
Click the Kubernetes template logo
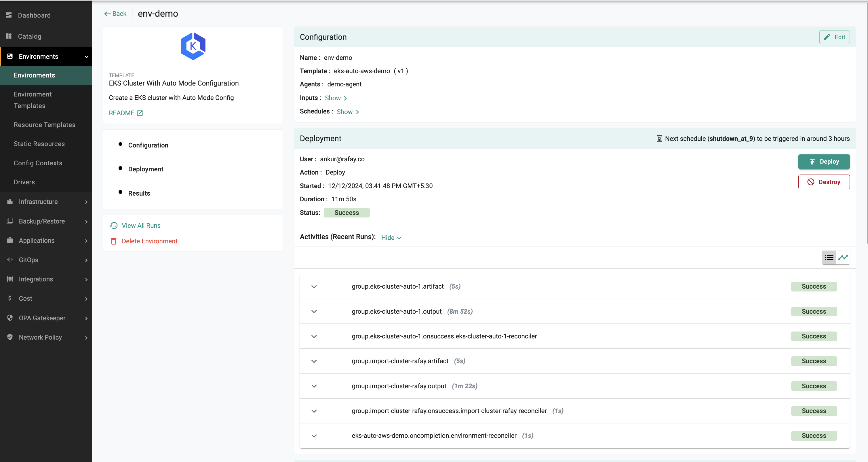pos(193,46)
